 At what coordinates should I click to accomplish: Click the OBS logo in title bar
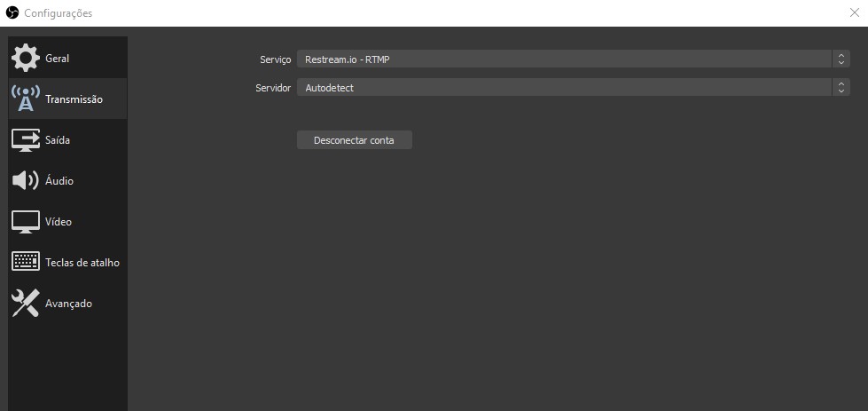(12, 12)
